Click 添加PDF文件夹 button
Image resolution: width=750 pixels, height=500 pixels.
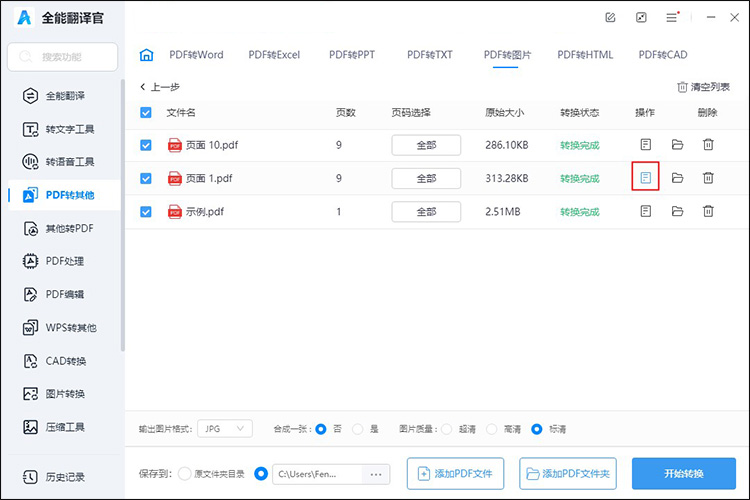pyautogui.click(x=568, y=474)
